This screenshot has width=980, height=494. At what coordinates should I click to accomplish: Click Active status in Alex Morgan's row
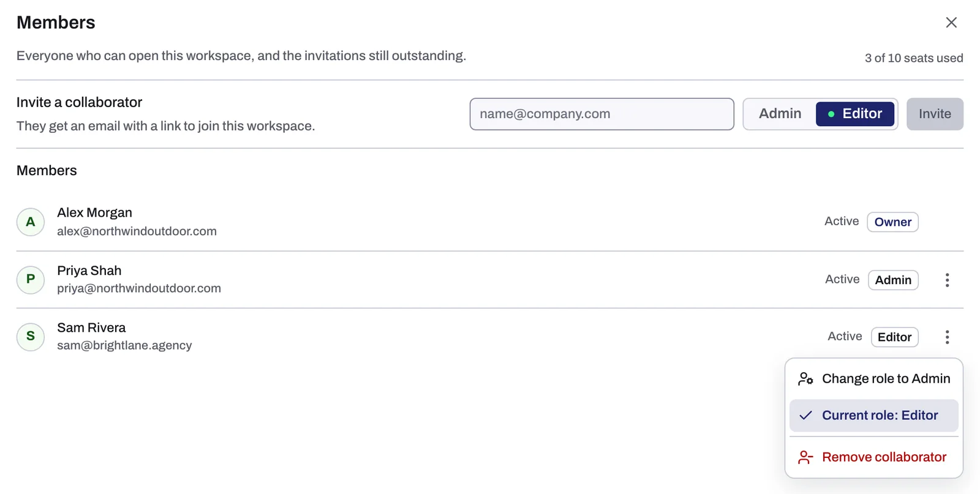[842, 221]
